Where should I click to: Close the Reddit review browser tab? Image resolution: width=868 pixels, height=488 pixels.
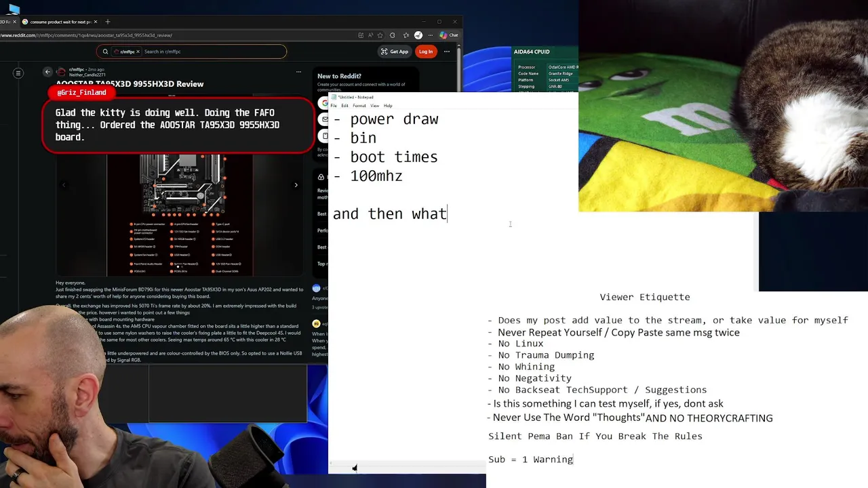pos(15,22)
